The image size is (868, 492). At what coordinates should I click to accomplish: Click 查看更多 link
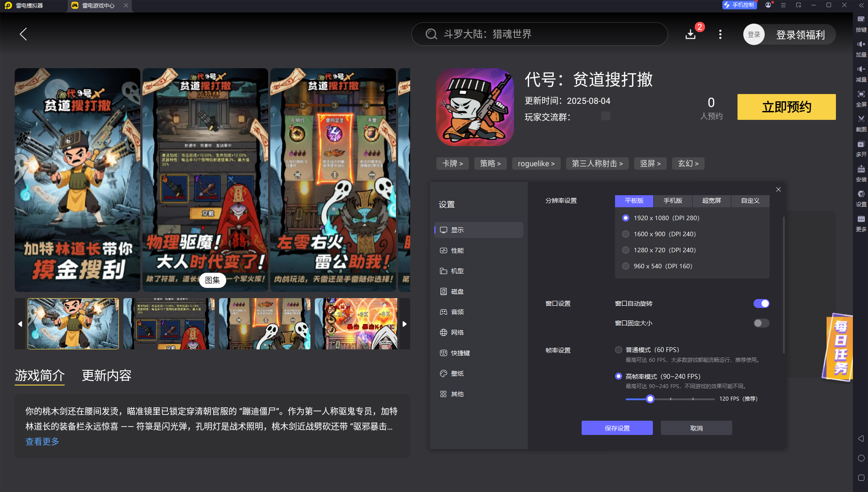(x=42, y=442)
